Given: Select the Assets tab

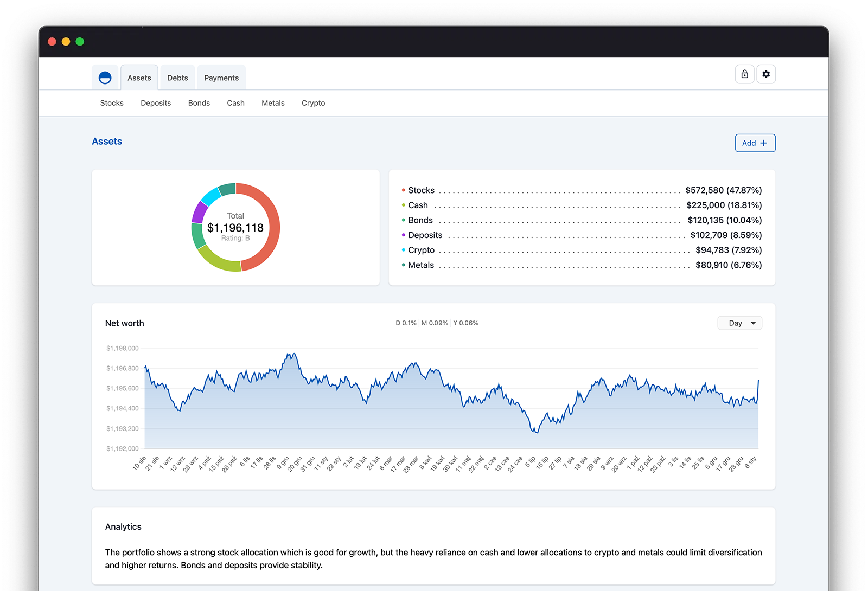Looking at the screenshot, I should pyautogui.click(x=139, y=78).
